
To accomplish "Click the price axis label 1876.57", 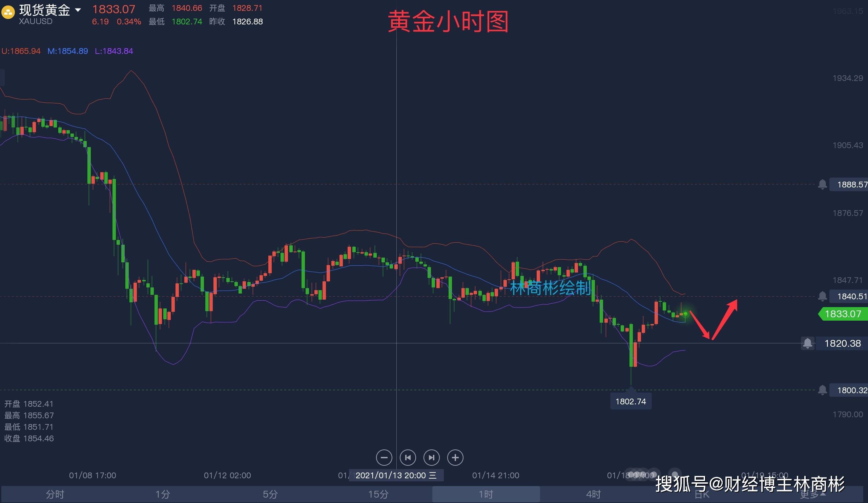I will tap(848, 213).
